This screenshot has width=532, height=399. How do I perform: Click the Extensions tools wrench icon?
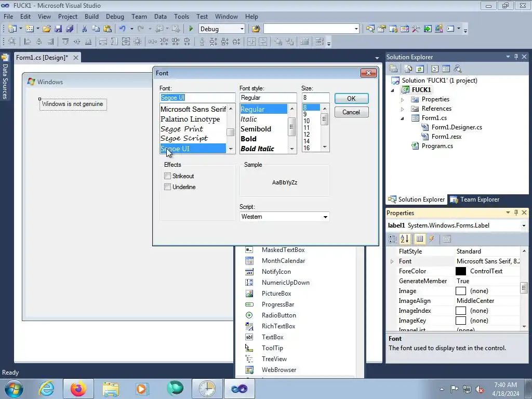[416, 29]
